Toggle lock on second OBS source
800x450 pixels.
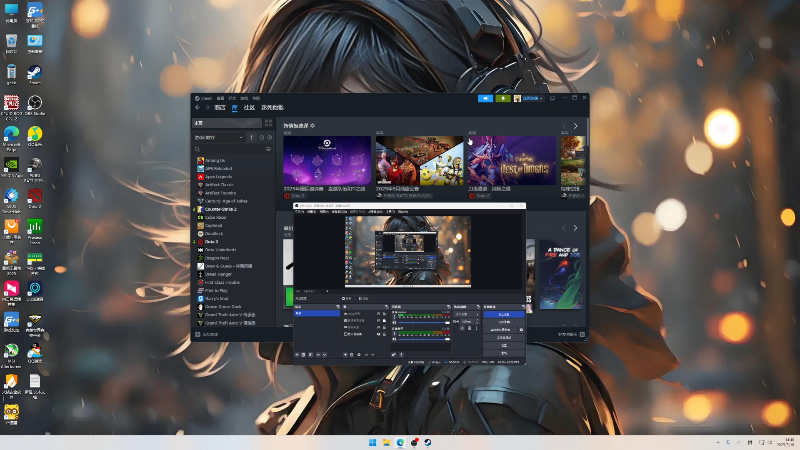[x=384, y=320]
